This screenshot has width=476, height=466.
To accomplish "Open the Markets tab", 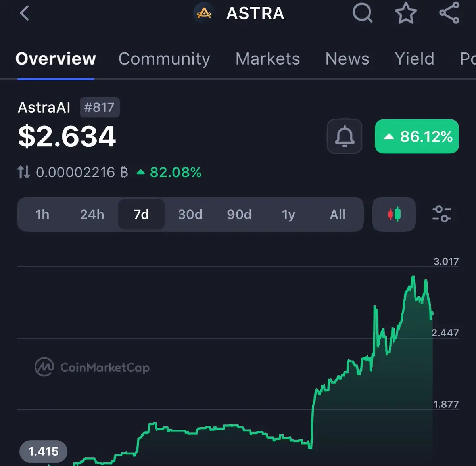I will click(268, 59).
